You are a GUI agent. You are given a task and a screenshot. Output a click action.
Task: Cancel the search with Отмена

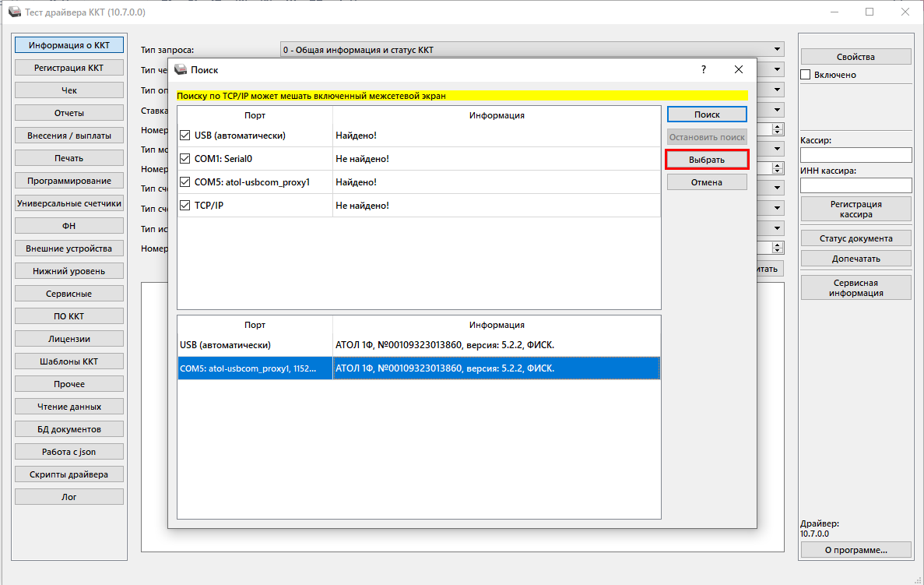pyautogui.click(x=707, y=182)
